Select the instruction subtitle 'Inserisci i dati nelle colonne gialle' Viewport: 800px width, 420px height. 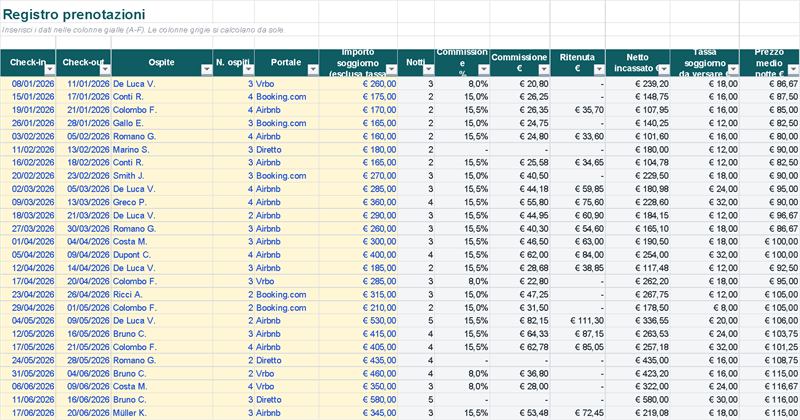(x=143, y=30)
